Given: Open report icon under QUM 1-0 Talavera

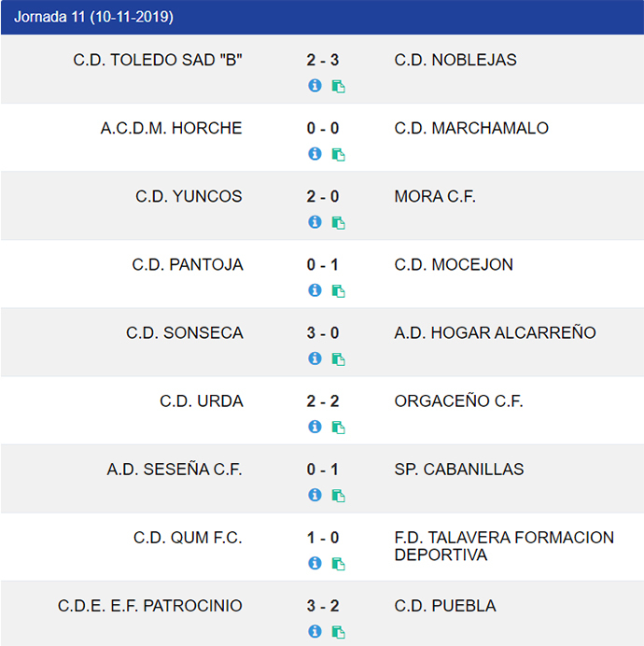Looking at the screenshot, I should [x=338, y=563].
